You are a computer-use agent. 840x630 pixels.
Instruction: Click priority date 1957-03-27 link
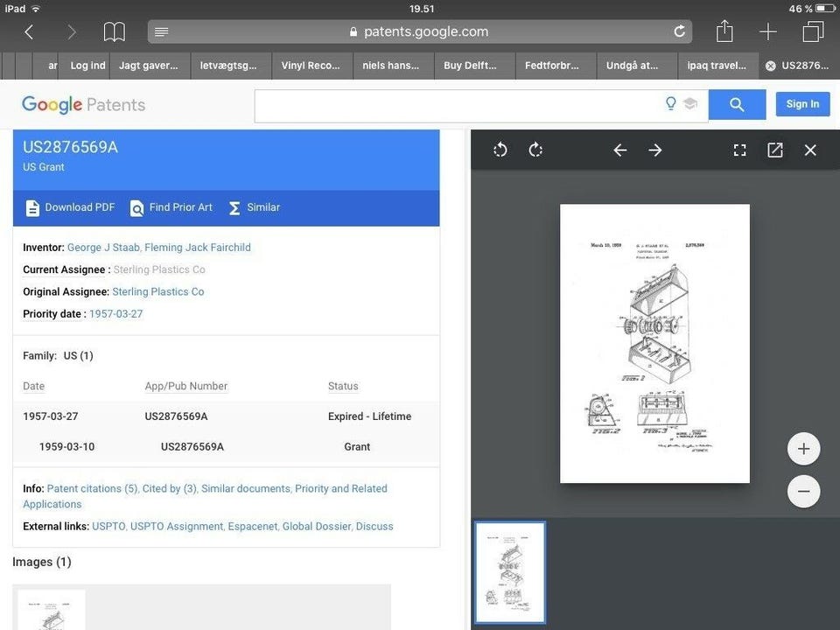point(115,314)
